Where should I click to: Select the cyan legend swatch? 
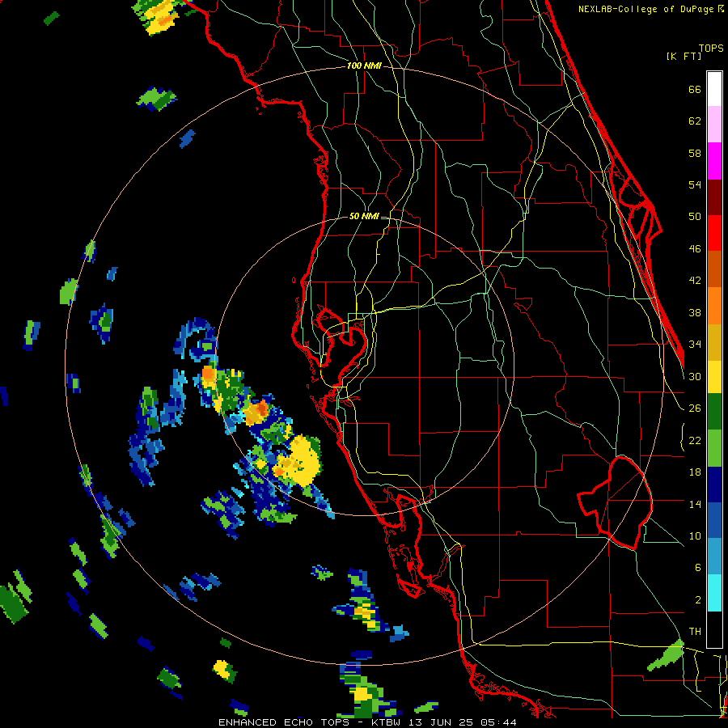pyautogui.click(x=714, y=593)
